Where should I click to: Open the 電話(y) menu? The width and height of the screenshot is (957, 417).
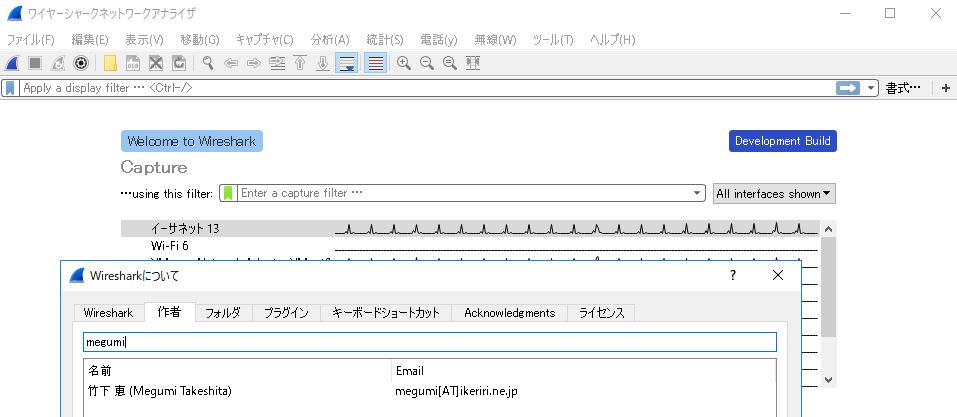point(439,40)
